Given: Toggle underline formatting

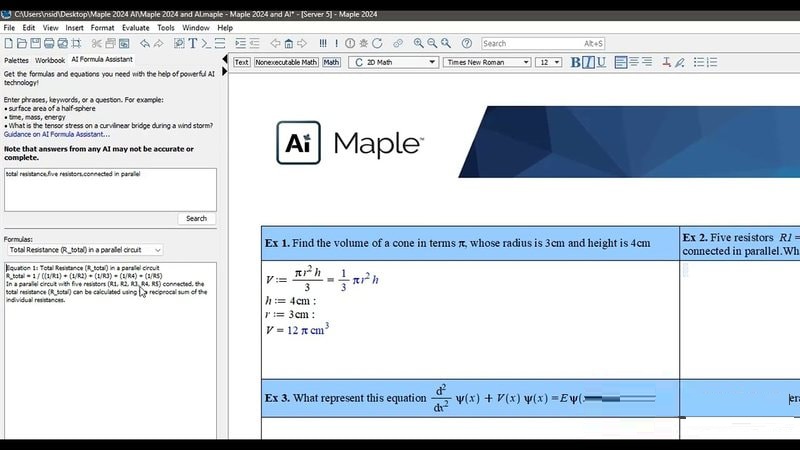Looking at the screenshot, I should (602, 62).
